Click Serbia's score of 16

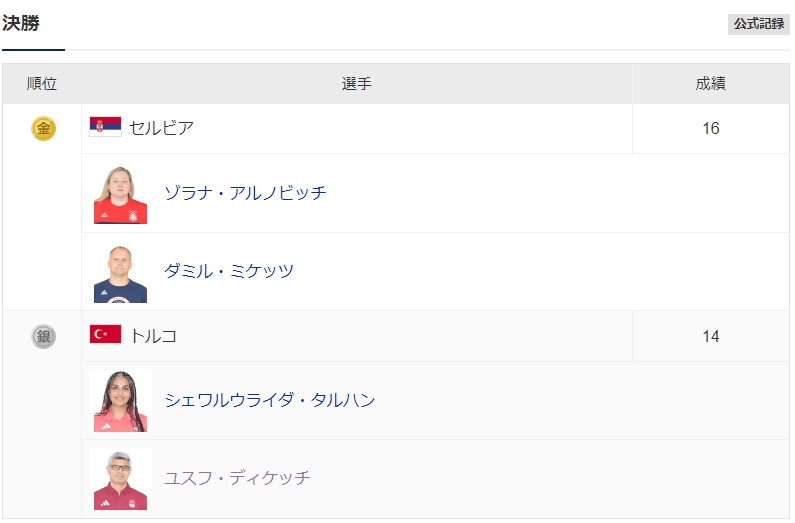710,128
